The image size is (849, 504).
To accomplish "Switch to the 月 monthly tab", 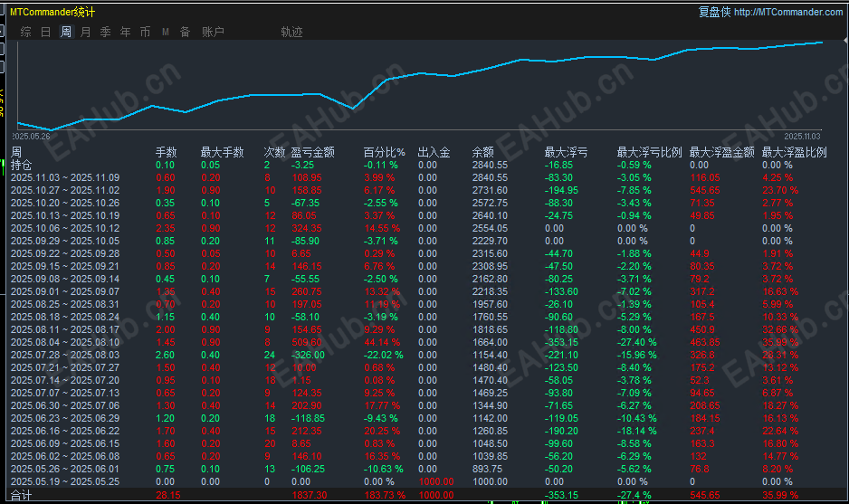I will (86, 32).
